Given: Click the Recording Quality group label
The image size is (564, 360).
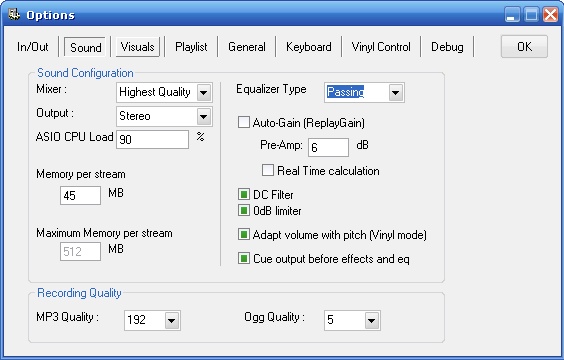Looking at the screenshot, I should tap(79, 293).
